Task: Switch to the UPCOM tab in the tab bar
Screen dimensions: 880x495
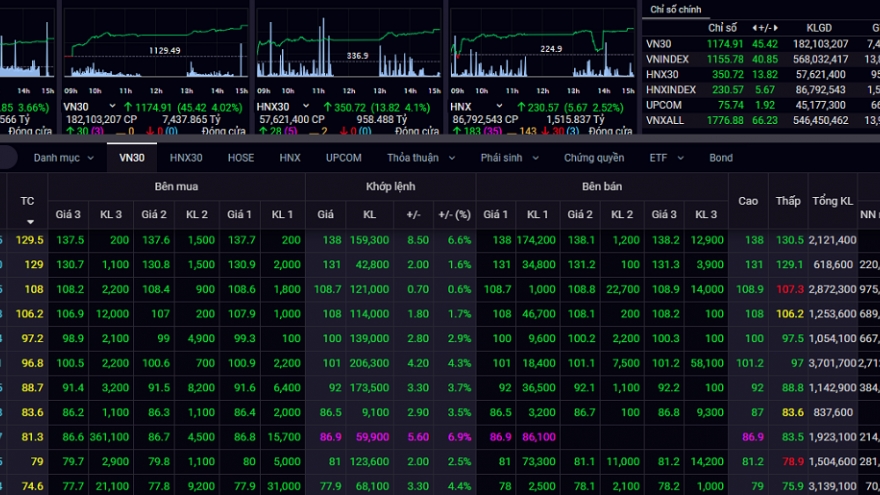Action: [x=343, y=158]
